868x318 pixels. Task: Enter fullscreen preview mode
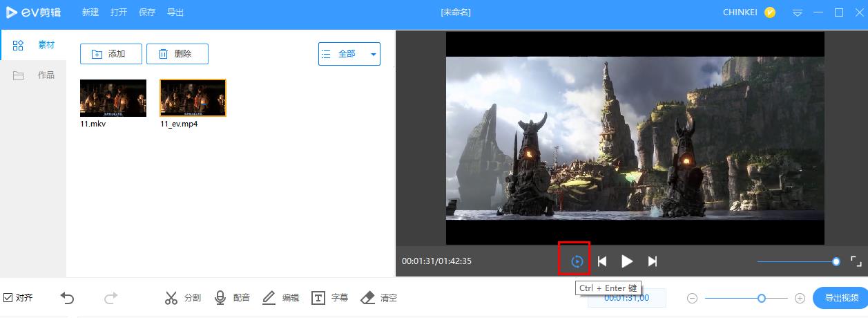(856, 261)
